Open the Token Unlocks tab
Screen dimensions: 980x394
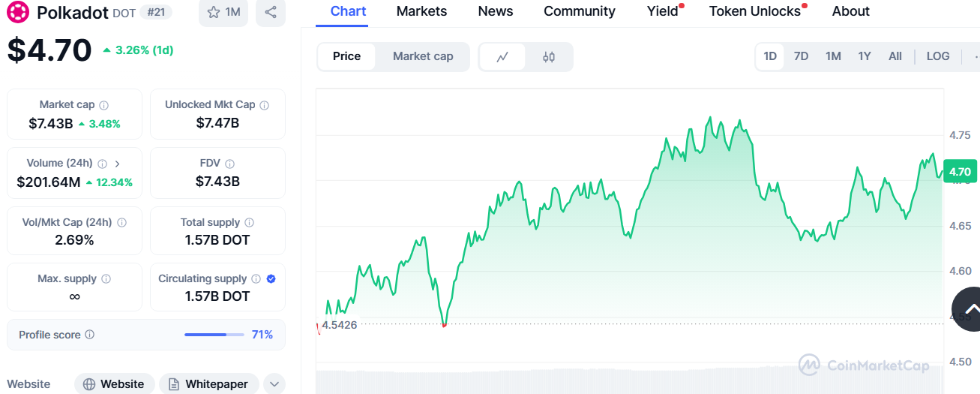[755, 11]
